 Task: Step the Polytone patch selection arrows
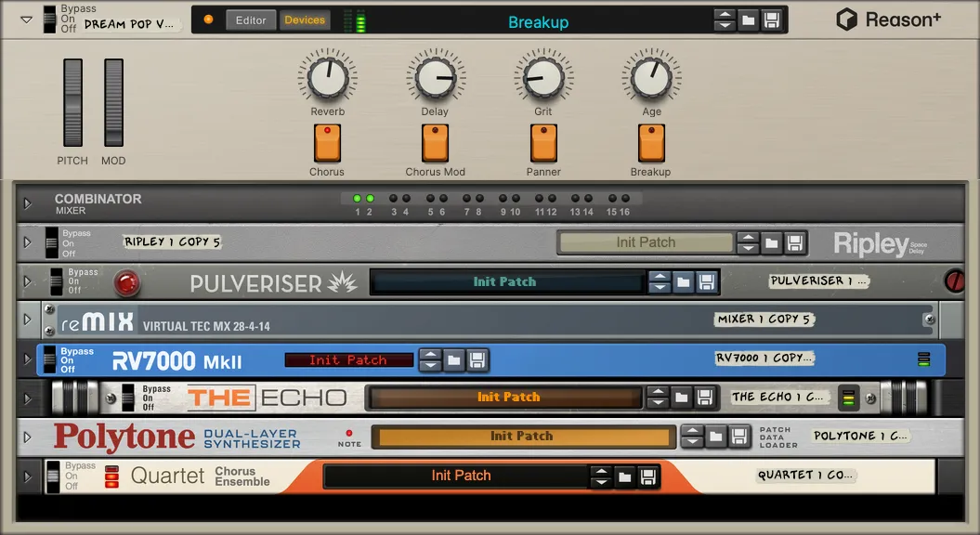(x=692, y=437)
